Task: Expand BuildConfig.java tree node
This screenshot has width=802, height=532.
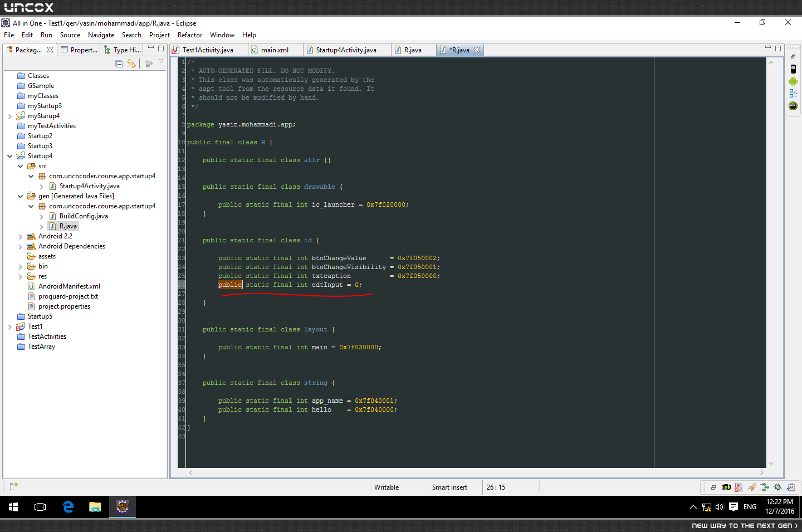Action: click(41, 217)
